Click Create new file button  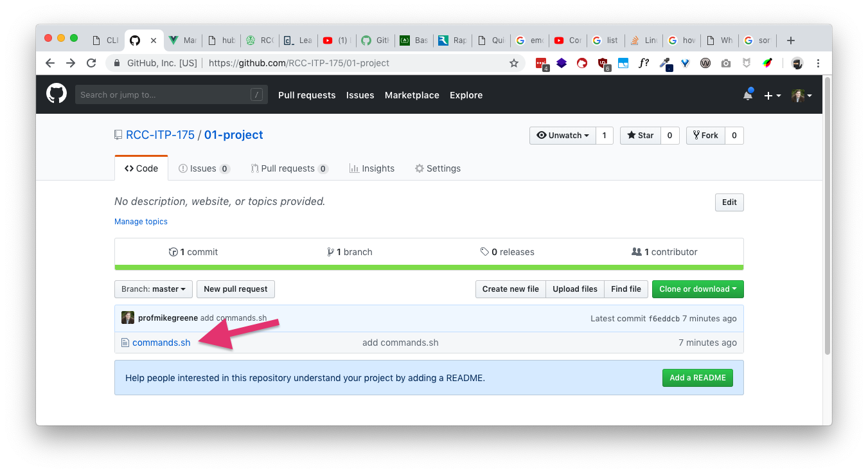click(x=511, y=289)
